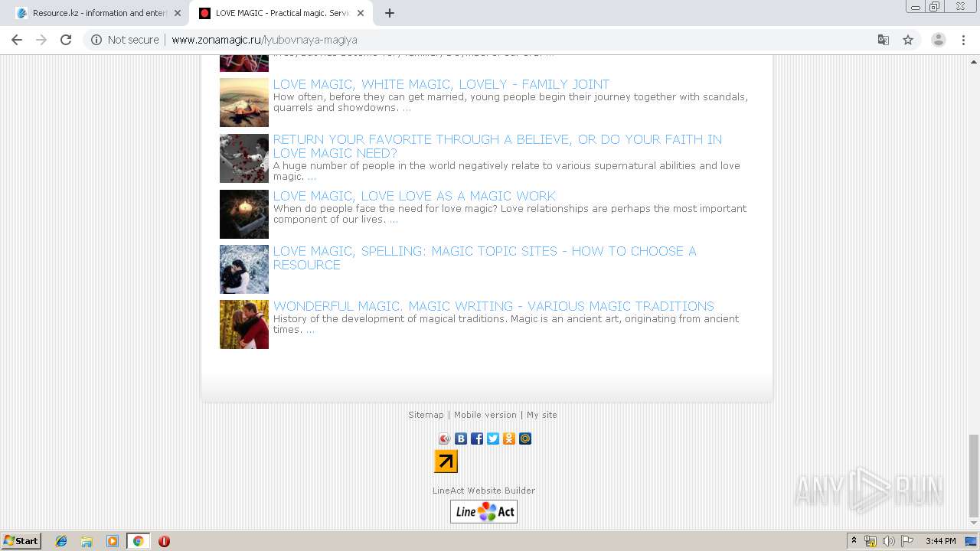Open LOVE MAGIC, LOVE LOVE AS A MAGIC WORK
The height and width of the screenshot is (551, 980).
414,196
